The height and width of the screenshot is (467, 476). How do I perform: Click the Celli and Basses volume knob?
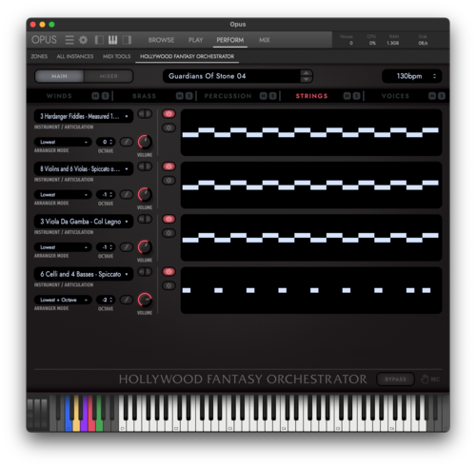coord(145,300)
